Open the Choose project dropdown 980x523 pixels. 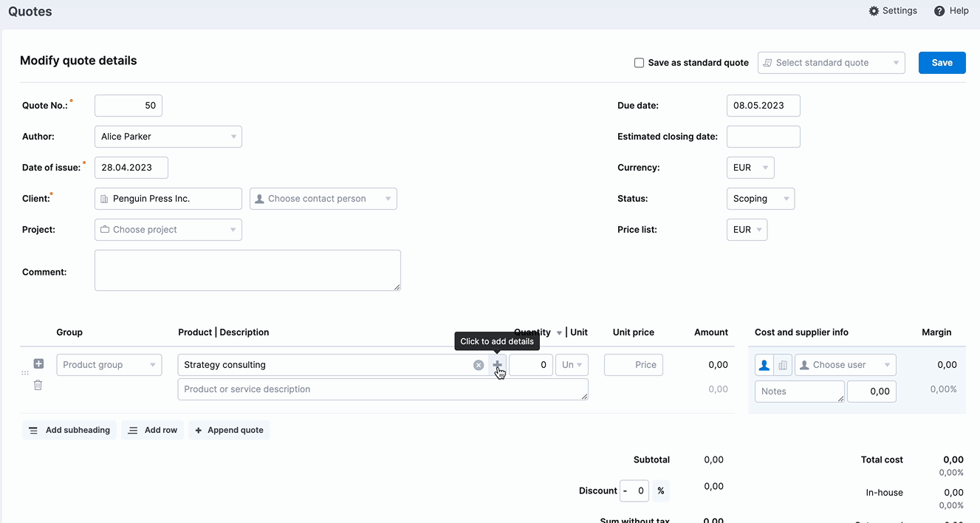coord(168,230)
